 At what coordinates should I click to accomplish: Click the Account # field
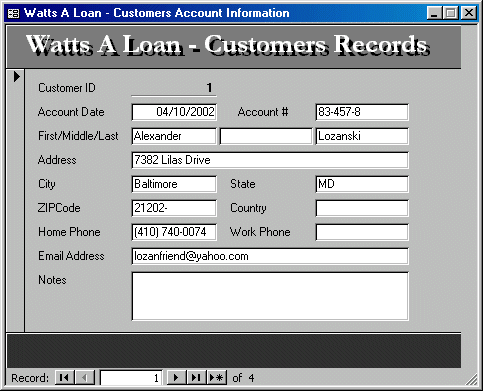point(362,112)
